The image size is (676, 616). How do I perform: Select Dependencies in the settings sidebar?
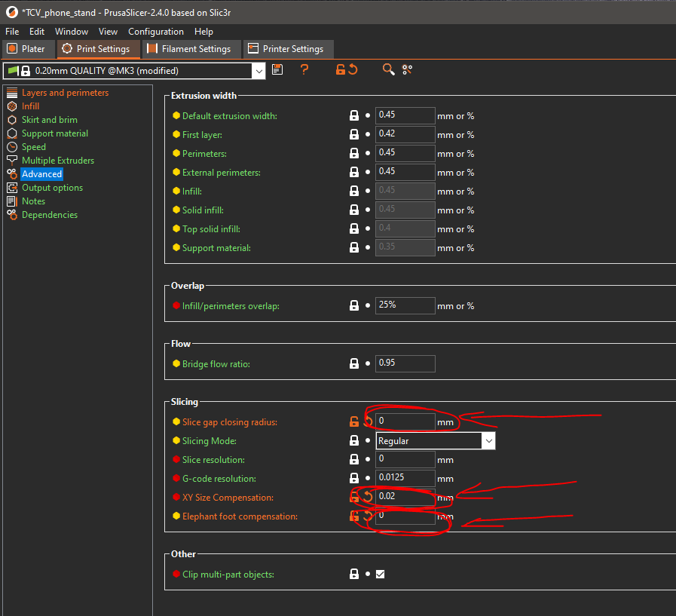tap(50, 215)
